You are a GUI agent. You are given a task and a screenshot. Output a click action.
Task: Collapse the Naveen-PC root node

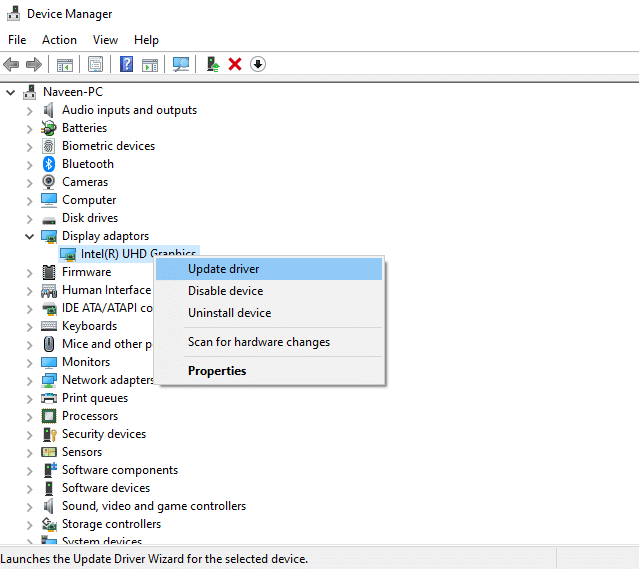tap(11, 92)
